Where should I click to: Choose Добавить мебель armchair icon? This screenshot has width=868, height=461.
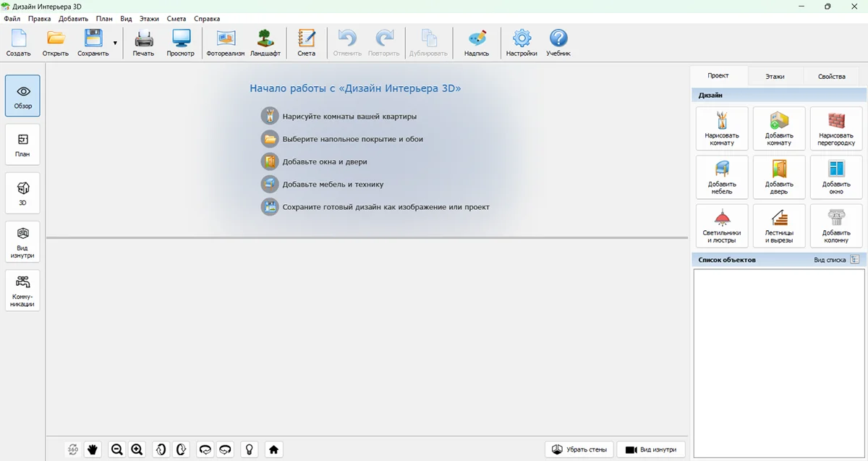tap(722, 177)
